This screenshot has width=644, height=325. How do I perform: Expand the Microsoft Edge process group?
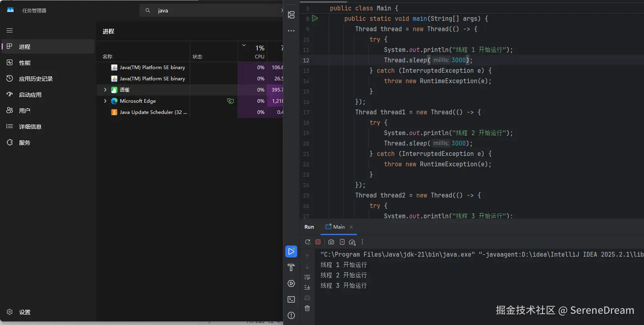(x=105, y=101)
